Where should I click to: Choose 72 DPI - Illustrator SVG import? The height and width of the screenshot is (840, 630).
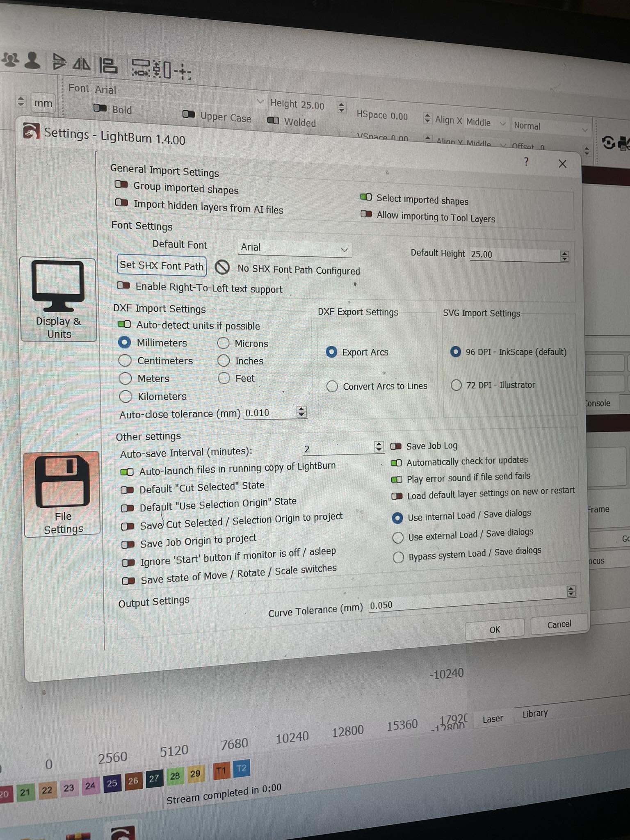point(456,385)
